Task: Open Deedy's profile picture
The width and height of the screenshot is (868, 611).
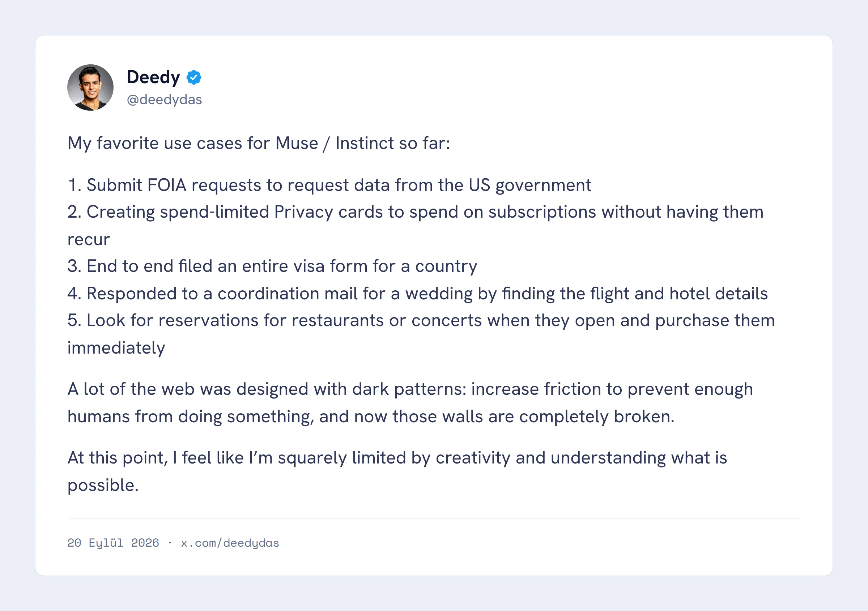Action: tap(90, 87)
